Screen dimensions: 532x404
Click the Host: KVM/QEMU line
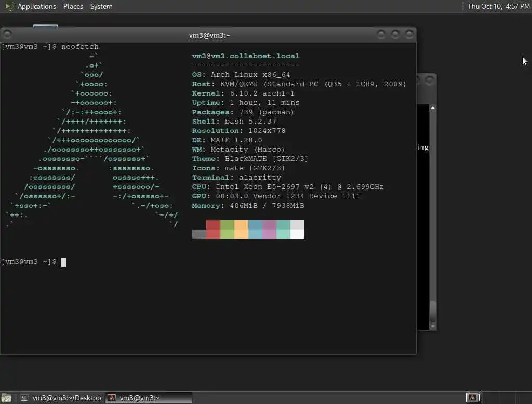299,84
